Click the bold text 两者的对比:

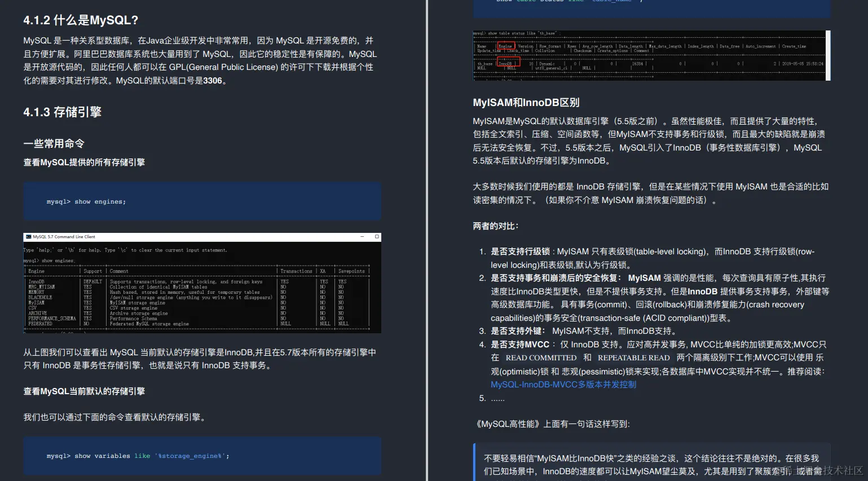[495, 226]
